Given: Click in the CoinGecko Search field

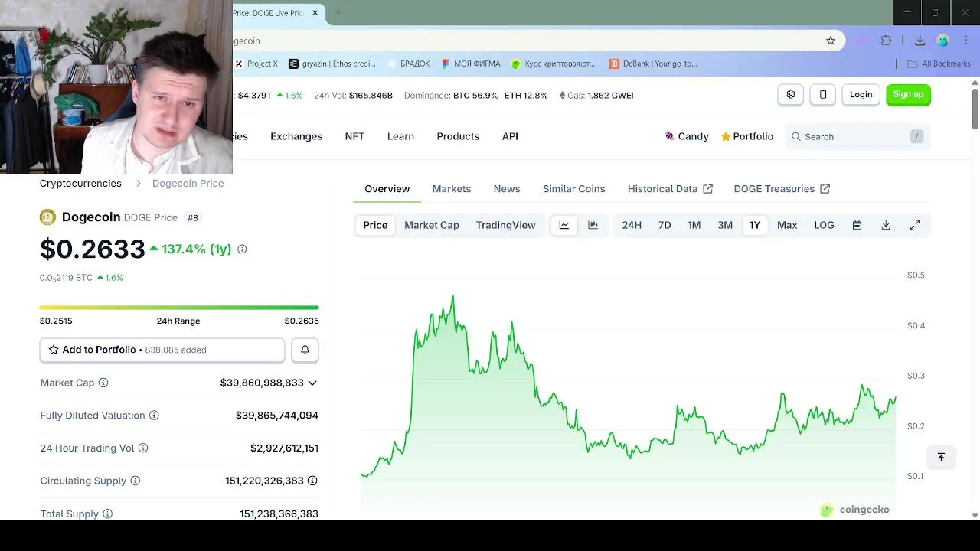Looking at the screenshot, I should (857, 136).
